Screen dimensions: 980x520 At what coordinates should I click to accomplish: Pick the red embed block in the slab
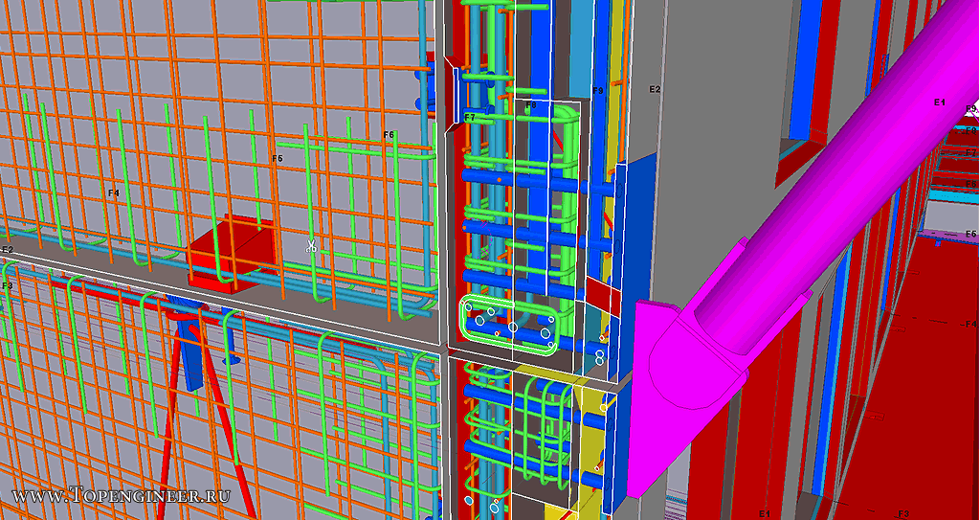pyautogui.click(x=232, y=254)
